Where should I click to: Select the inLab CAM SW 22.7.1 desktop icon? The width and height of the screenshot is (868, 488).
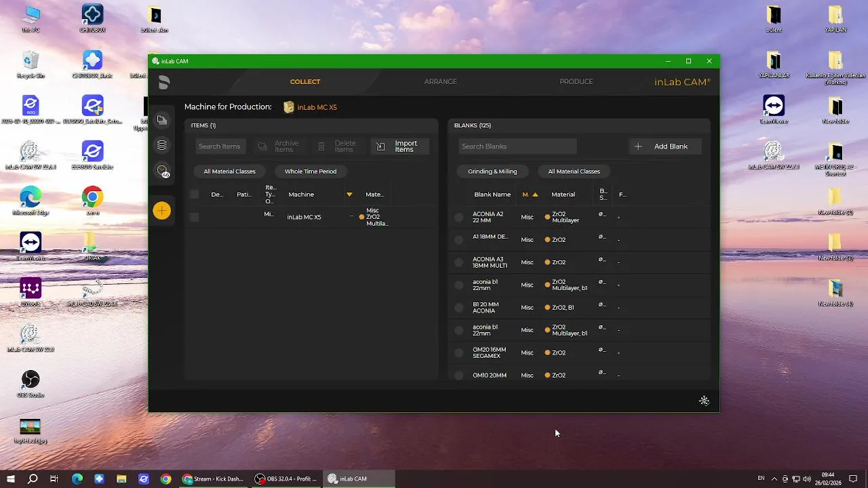(774, 155)
